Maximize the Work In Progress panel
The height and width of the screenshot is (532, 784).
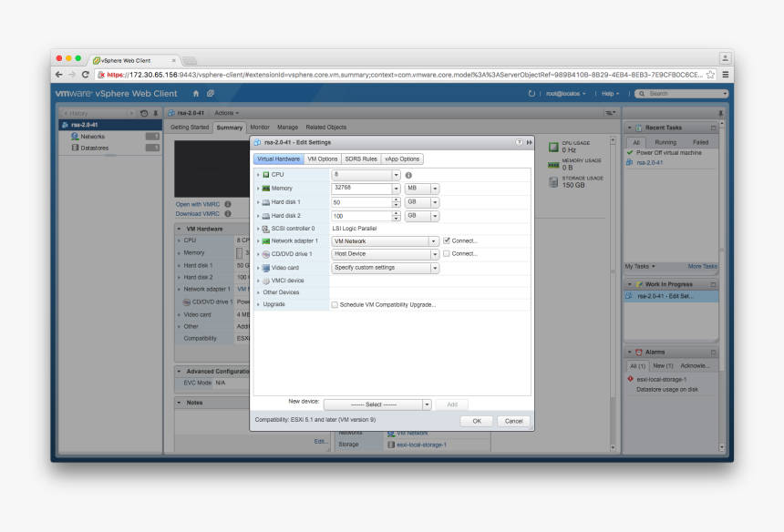[714, 284]
